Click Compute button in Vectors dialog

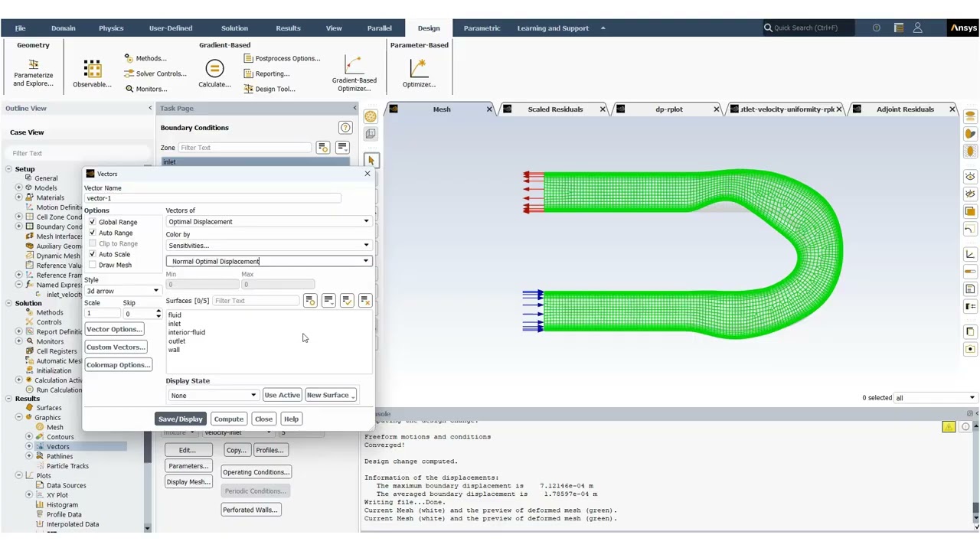(x=228, y=419)
